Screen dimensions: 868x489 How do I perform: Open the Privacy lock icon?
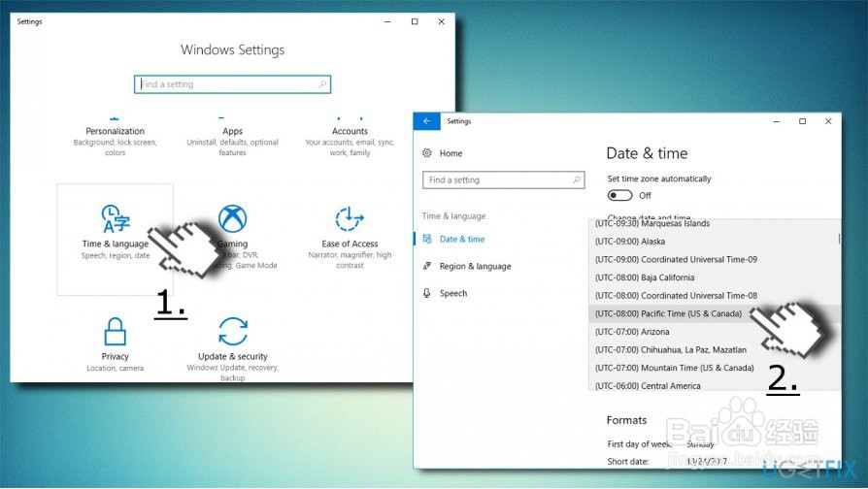pos(116,331)
